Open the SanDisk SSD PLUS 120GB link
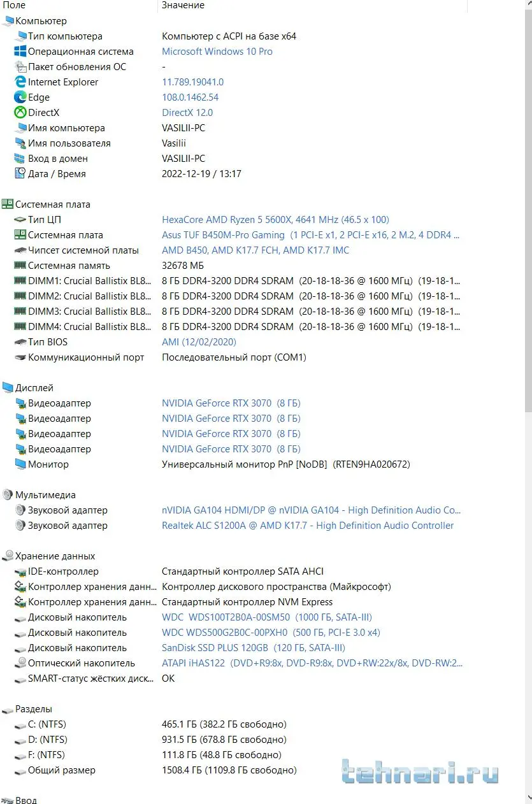 (254, 648)
